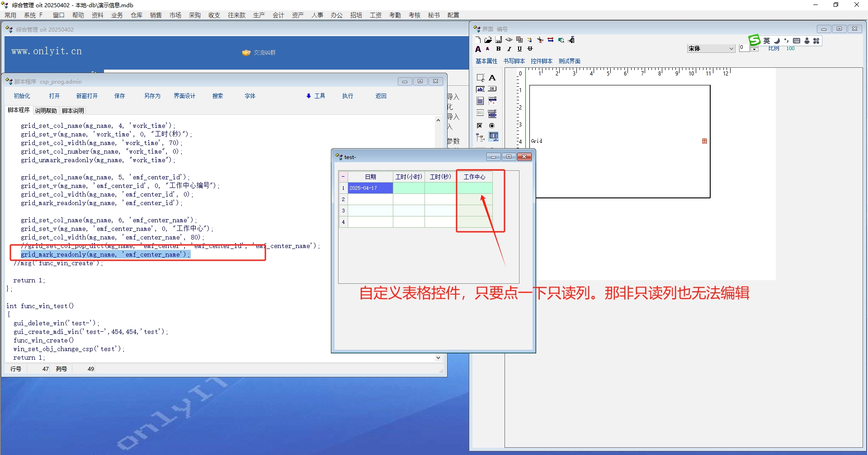868x455 pixels.
Task: Click the Save floppy disk icon in designer
Action: click(x=498, y=40)
